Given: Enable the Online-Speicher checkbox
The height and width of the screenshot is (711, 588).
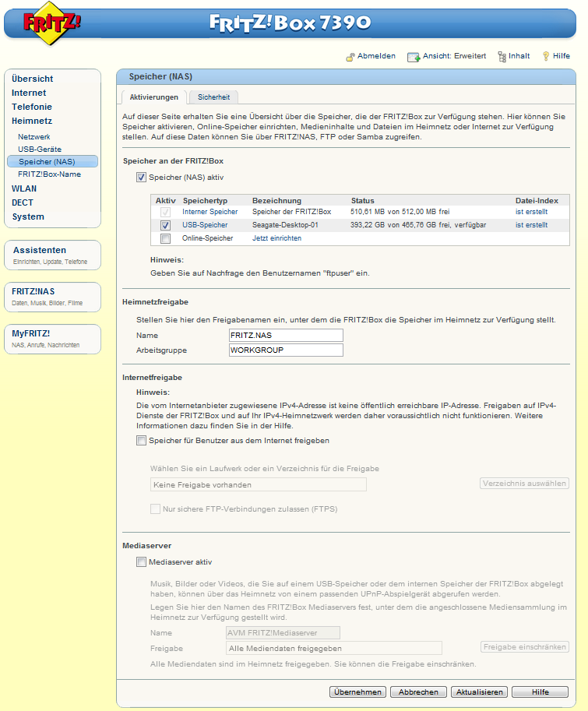Looking at the screenshot, I should (x=165, y=238).
